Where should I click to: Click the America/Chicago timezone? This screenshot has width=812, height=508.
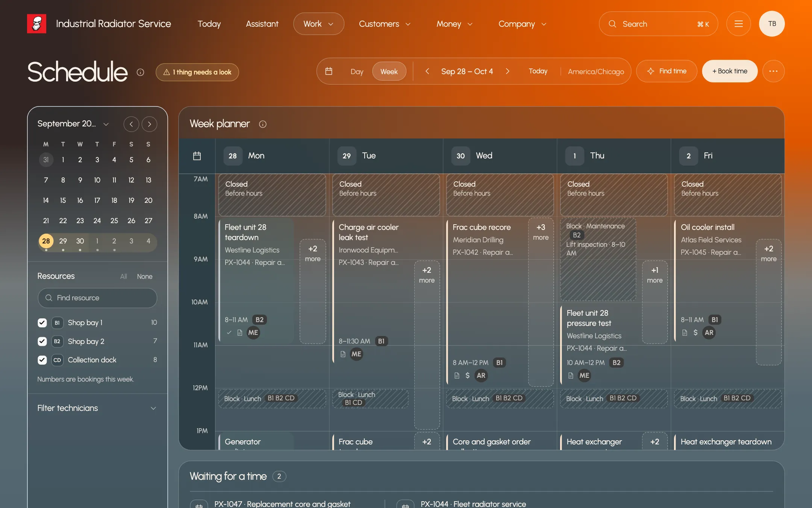(x=596, y=71)
